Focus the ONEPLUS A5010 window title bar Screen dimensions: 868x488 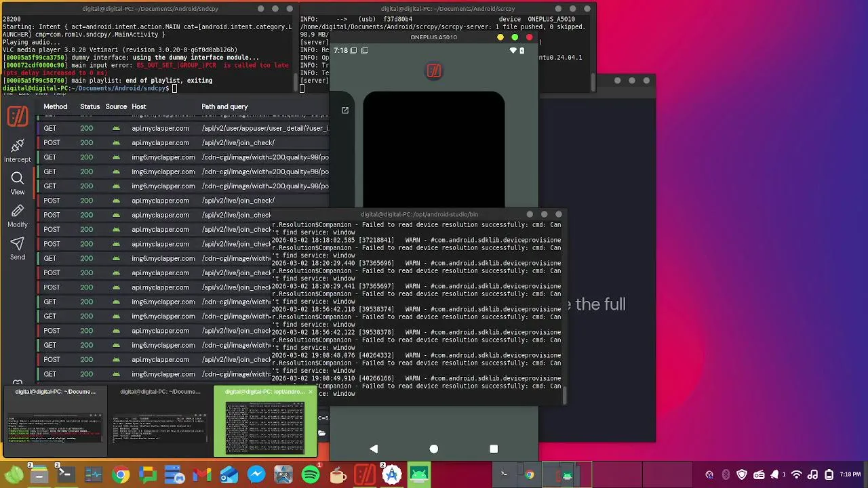pyautogui.click(x=434, y=37)
